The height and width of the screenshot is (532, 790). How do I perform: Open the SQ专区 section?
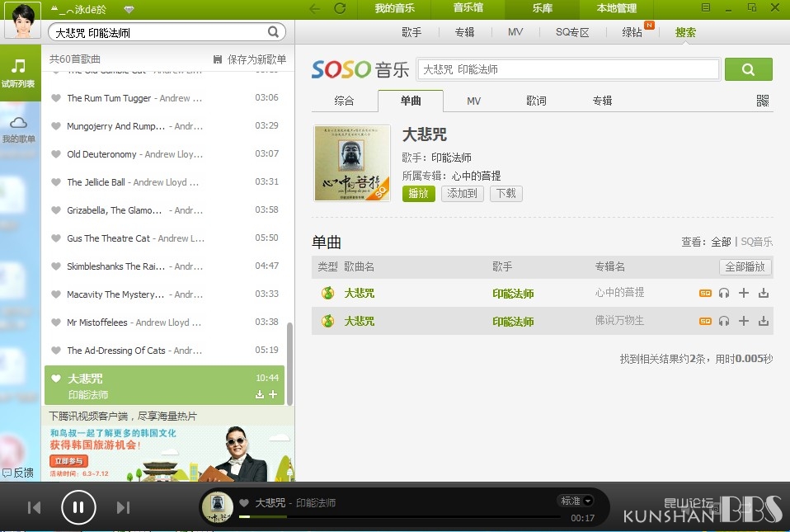tap(572, 32)
